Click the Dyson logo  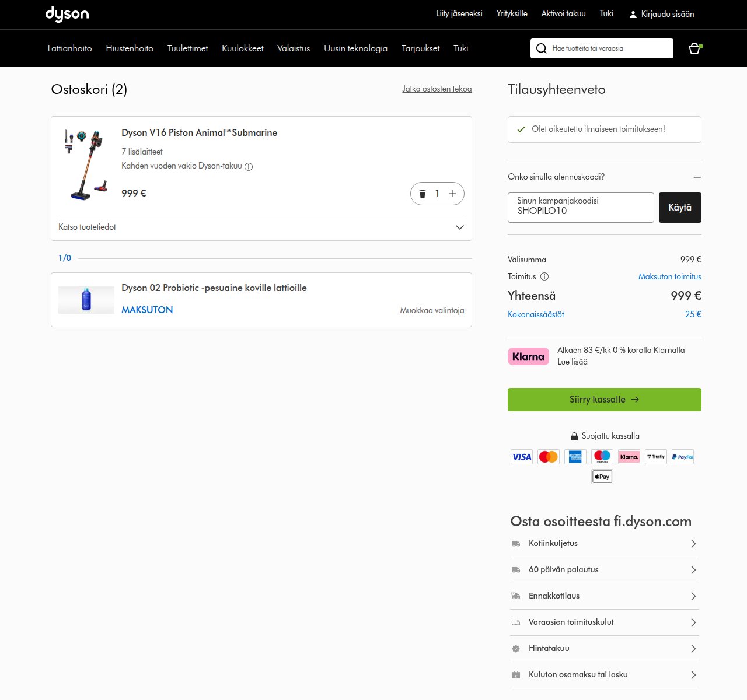click(x=67, y=14)
